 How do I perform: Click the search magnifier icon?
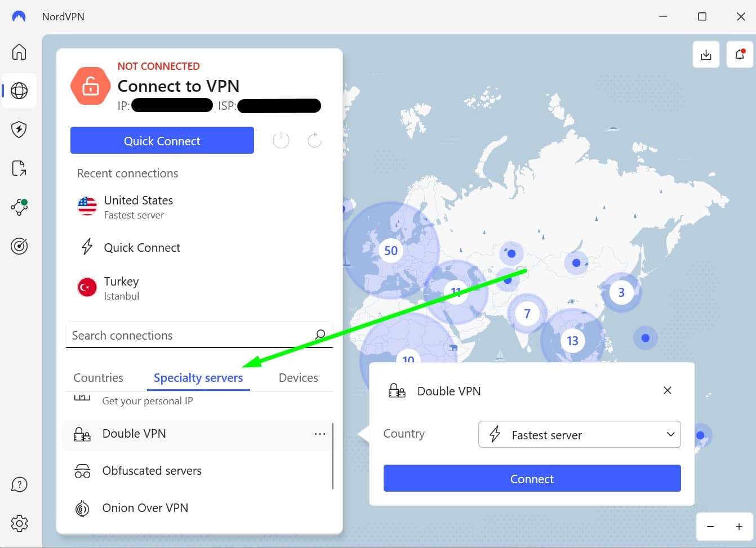320,335
